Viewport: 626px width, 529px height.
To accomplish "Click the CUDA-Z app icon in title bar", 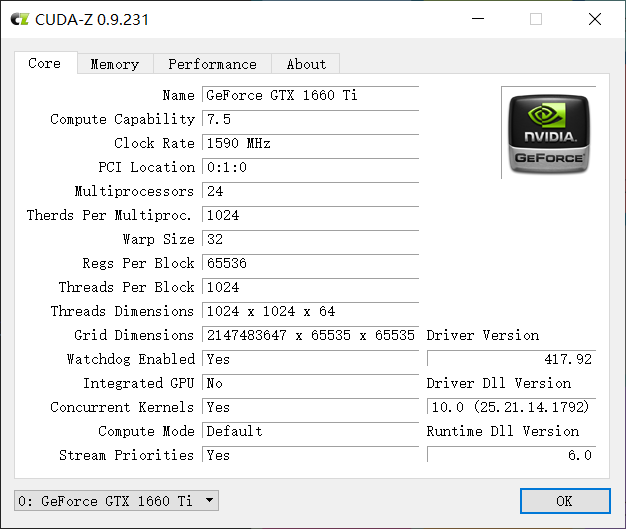I will pyautogui.click(x=20, y=19).
